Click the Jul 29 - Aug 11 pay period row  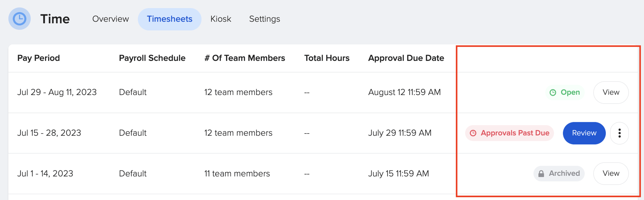[57, 92]
